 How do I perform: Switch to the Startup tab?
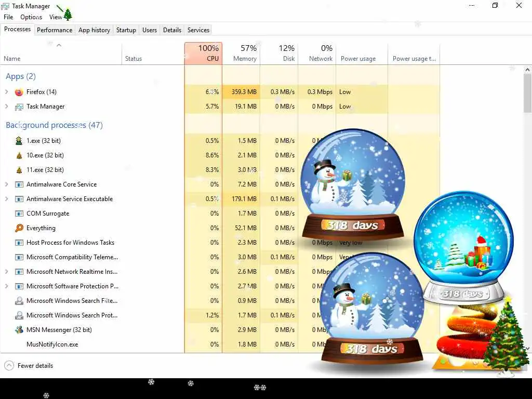coord(126,30)
